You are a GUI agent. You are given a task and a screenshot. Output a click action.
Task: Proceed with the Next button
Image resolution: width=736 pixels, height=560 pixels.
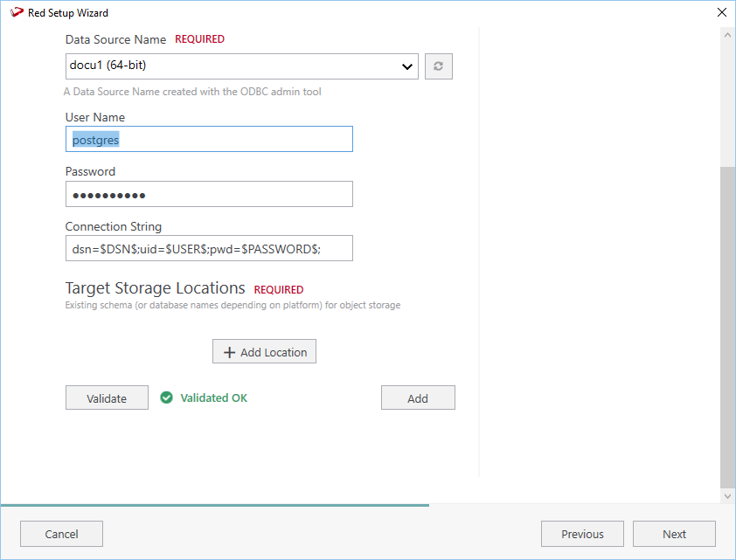[674, 534]
